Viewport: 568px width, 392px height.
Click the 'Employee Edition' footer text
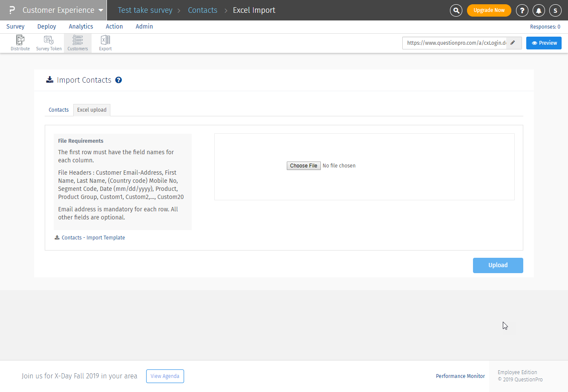pos(517,372)
